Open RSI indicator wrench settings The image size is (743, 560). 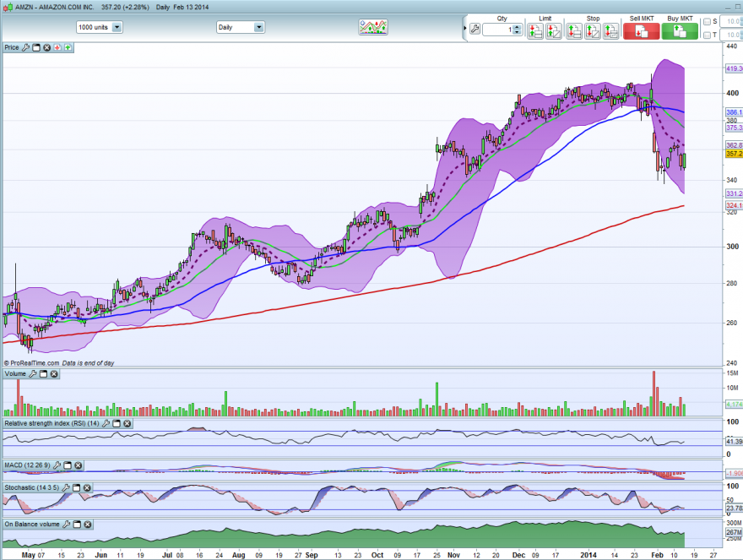click(x=106, y=423)
